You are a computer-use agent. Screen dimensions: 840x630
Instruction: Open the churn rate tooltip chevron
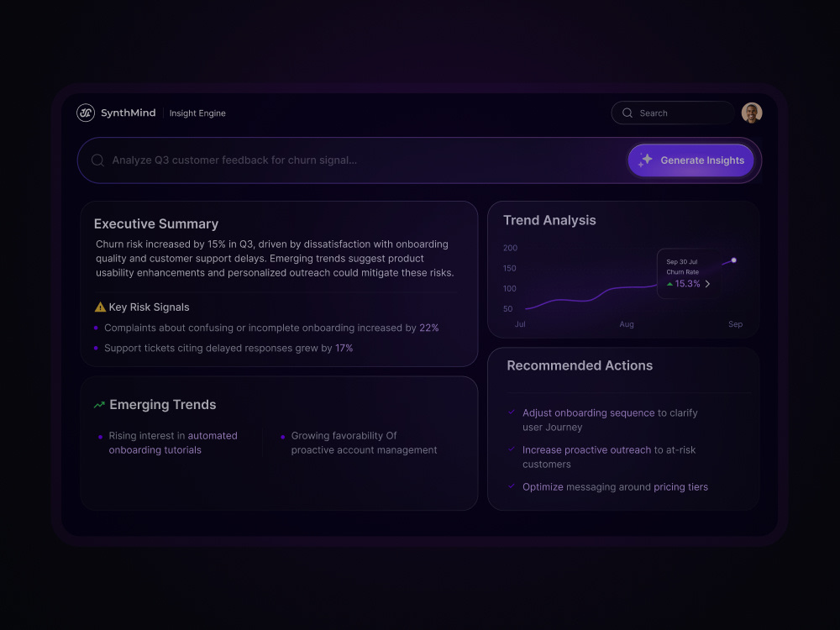point(707,284)
